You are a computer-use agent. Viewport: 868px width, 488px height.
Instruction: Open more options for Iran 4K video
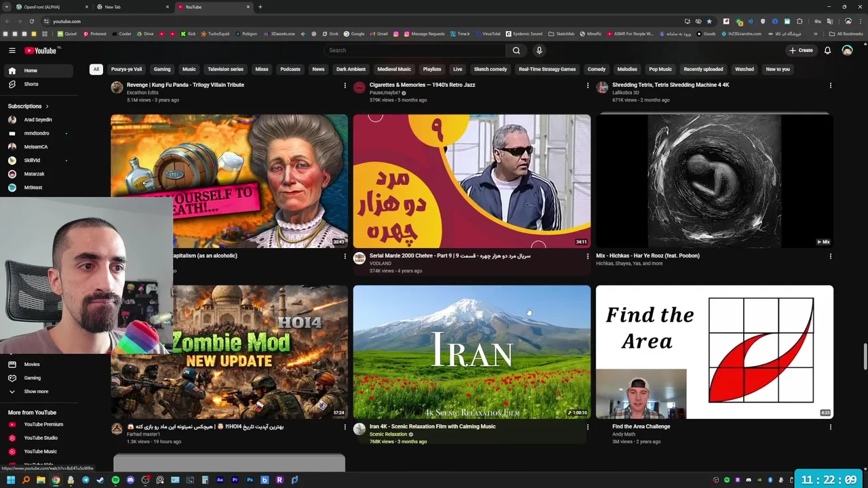coord(587,427)
